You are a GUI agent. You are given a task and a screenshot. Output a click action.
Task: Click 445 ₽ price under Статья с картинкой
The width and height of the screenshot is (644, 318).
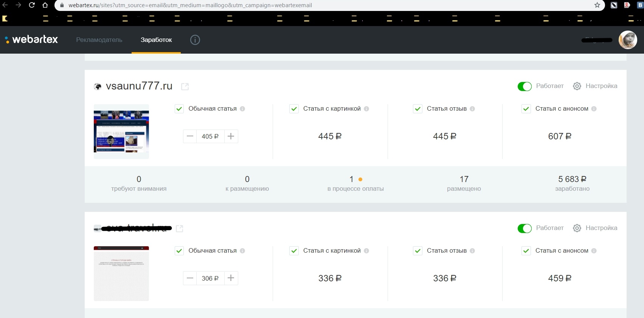[330, 136]
